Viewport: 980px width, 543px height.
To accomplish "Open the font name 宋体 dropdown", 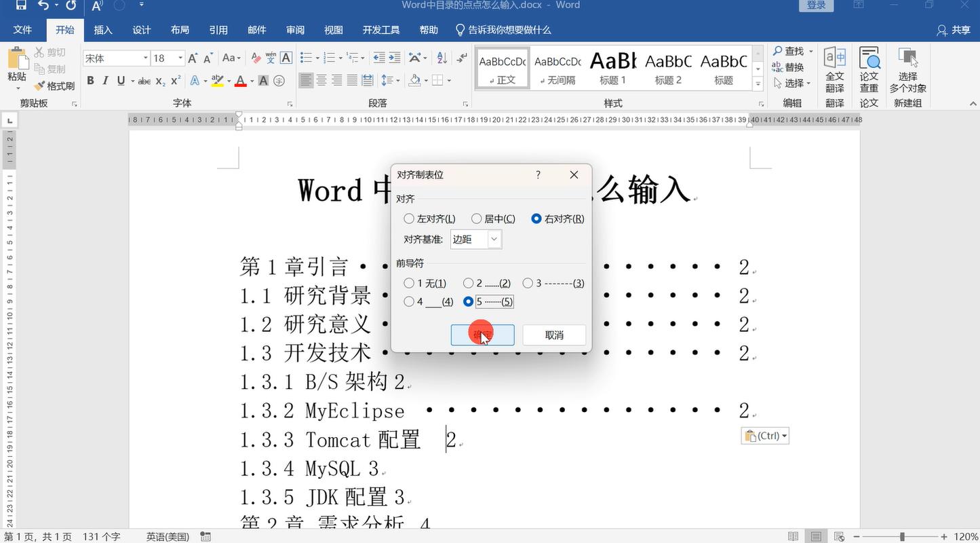I will point(145,58).
